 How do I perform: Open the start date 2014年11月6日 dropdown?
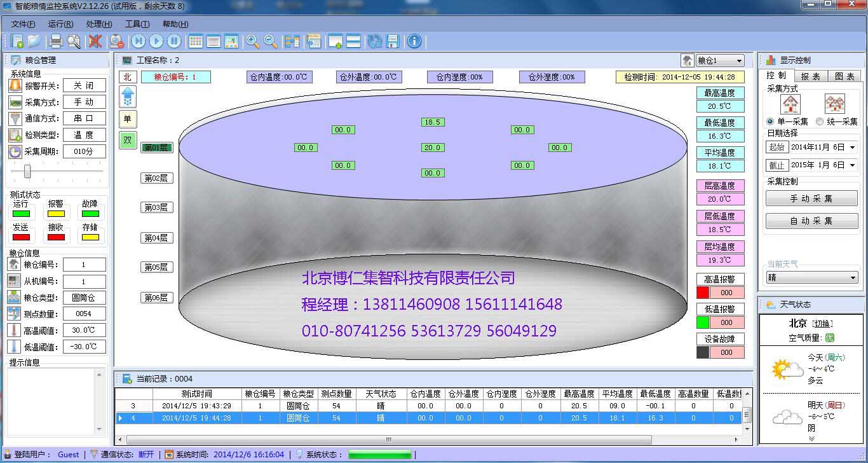coord(852,147)
